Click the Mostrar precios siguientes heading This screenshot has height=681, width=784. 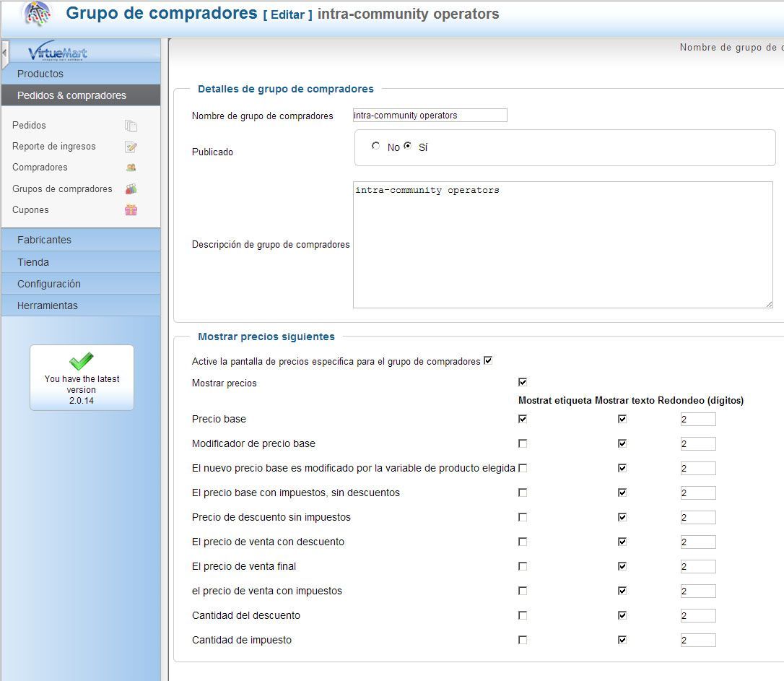[266, 337]
